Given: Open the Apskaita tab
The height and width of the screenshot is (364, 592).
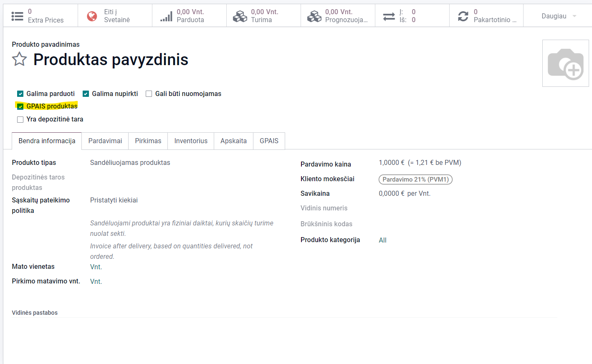Looking at the screenshot, I should 233,141.
